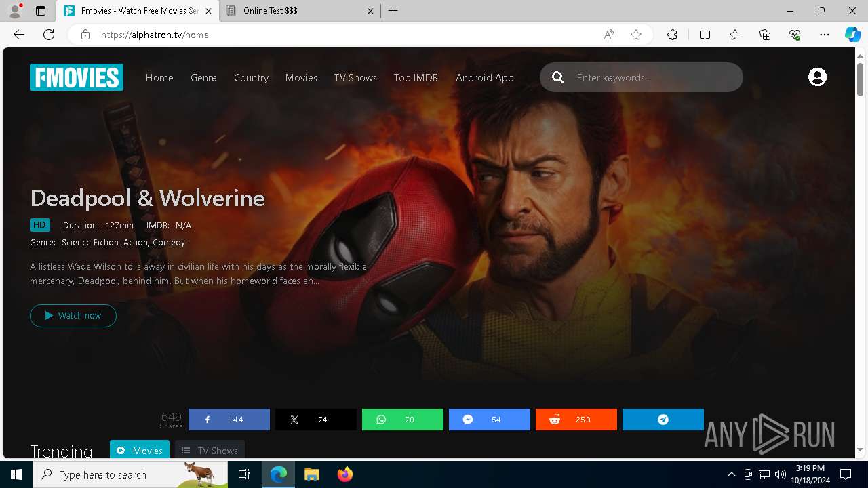
Task: Open Edge Settings and more menu
Action: (x=825, y=35)
